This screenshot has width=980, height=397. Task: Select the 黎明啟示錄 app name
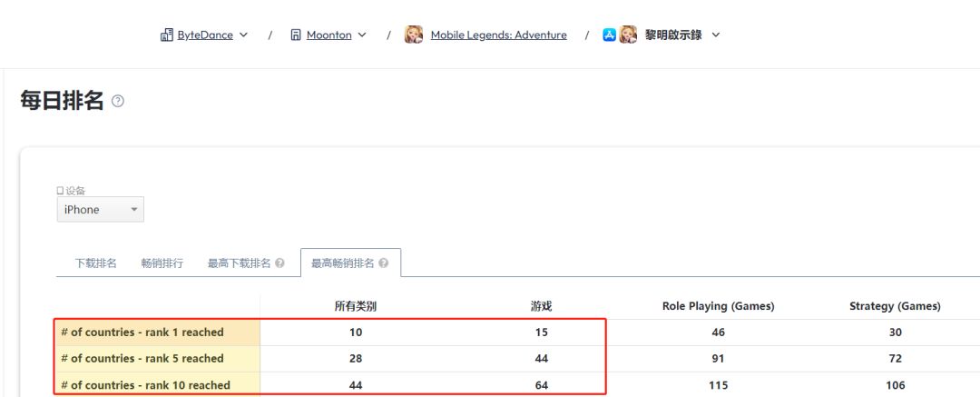pyautogui.click(x=673, y=35)
